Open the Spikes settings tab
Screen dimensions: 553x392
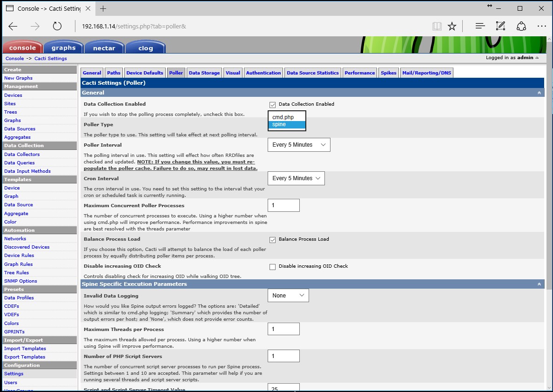pos(389,73)
